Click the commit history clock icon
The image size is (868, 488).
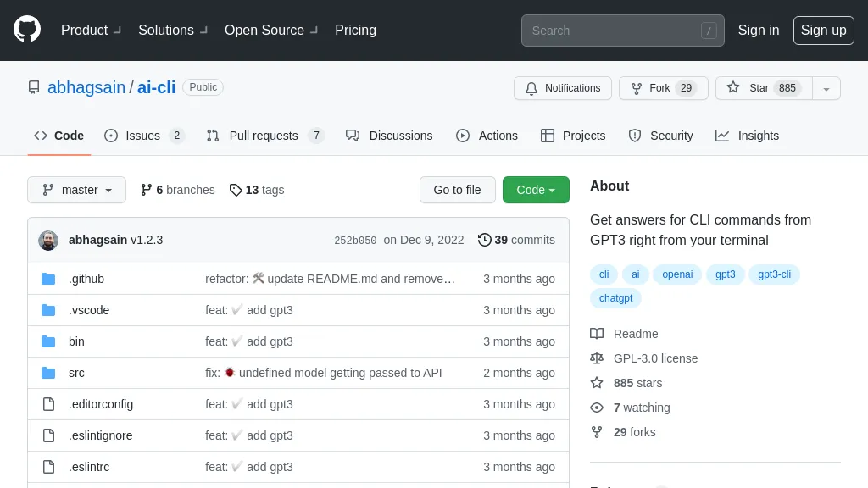(484, 240)
